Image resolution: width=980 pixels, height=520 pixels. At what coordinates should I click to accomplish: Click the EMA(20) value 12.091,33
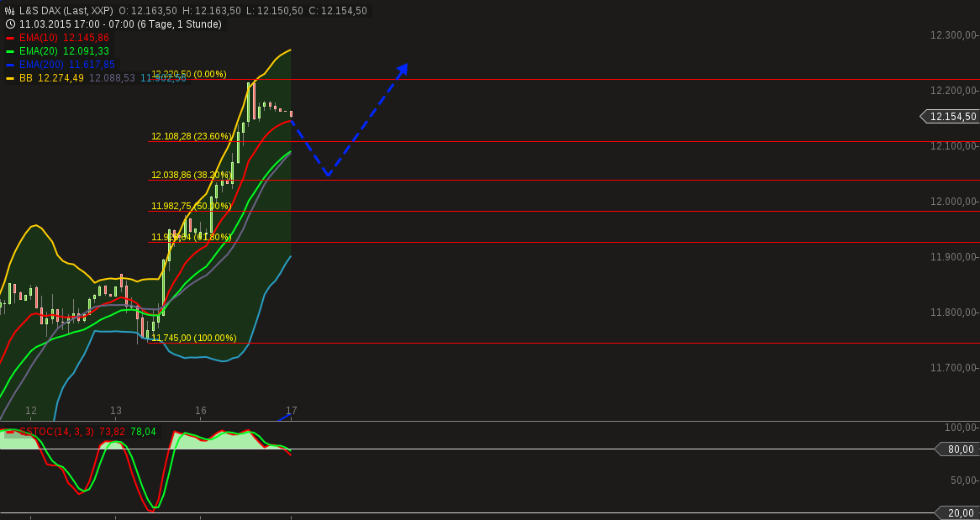(x=86, y=51)
